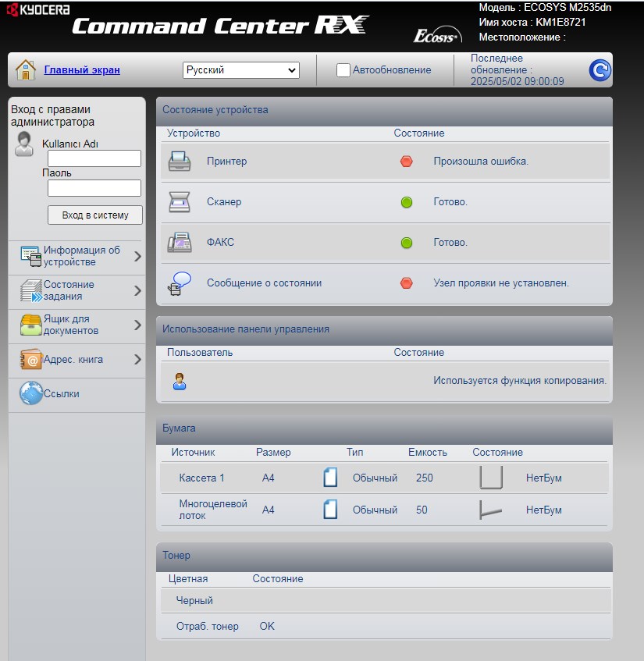Screen dimensions: 644x661
Task: Click the Бумага panel header
Action: coord(384,428)
